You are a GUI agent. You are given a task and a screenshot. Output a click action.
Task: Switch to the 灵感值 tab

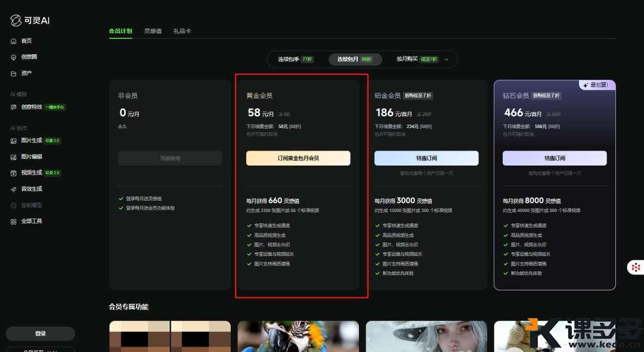pos(153,31)
